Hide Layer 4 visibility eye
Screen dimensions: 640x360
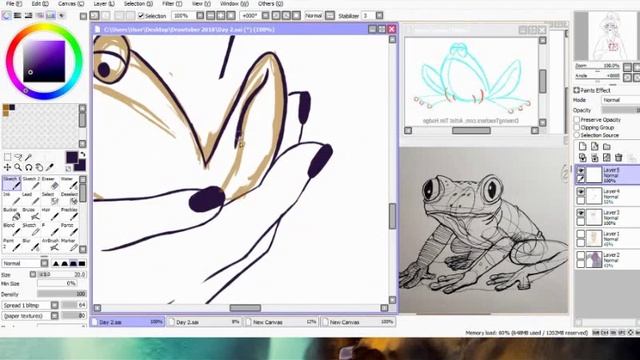click(581, 192)
